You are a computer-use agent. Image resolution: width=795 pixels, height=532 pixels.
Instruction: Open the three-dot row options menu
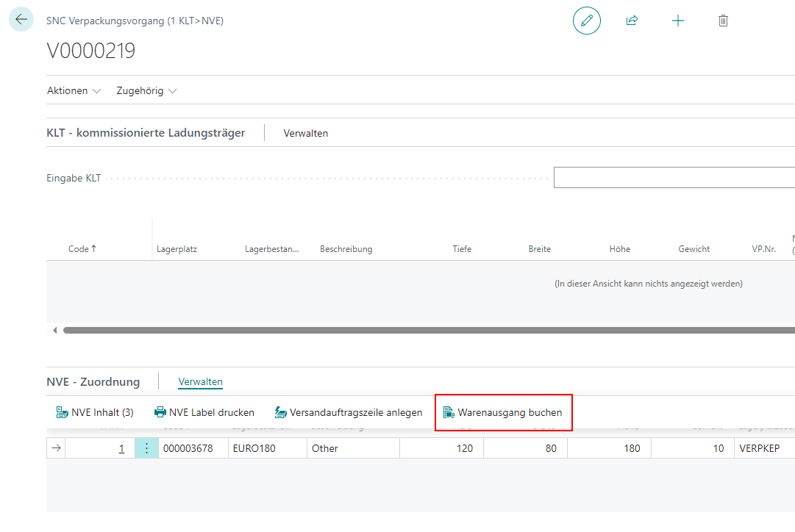(146, 448)
